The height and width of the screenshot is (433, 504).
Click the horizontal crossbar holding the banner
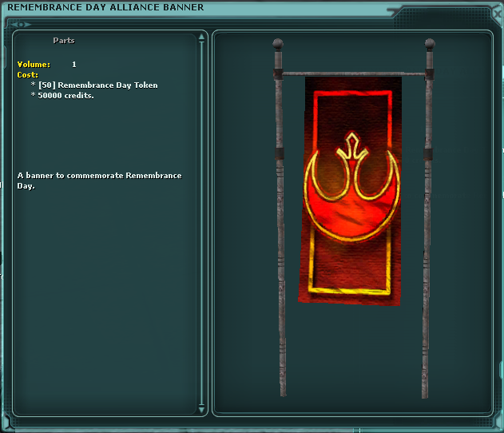pyautogui.click(x=353, y=75)
